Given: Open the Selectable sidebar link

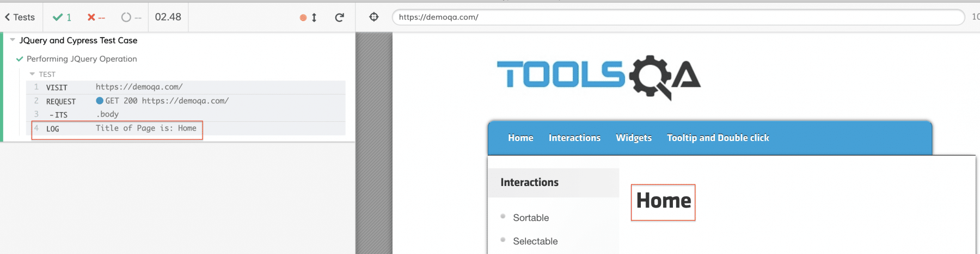Looking at the screenshot, I should click(535, 241).
